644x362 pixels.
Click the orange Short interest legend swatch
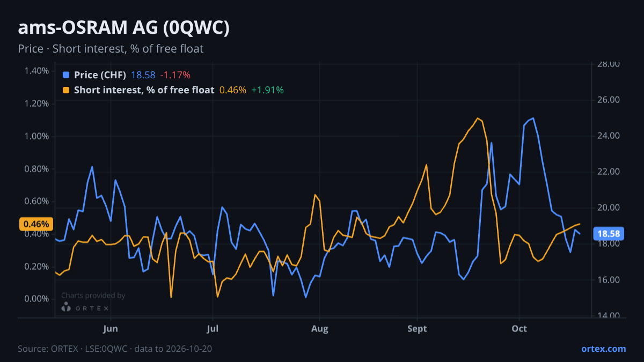(66, 90)
